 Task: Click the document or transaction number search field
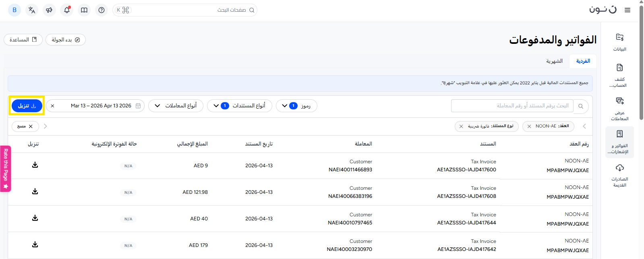(x=511, y=106)
